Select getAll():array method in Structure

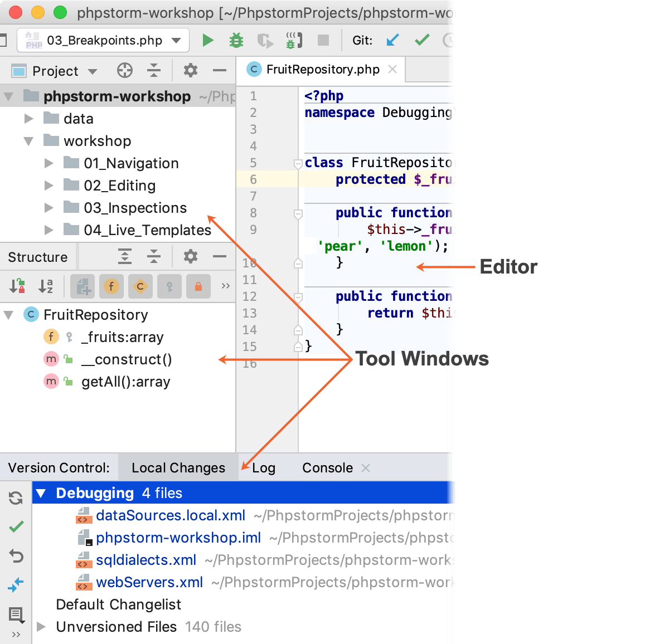click(x=118, y=382)
